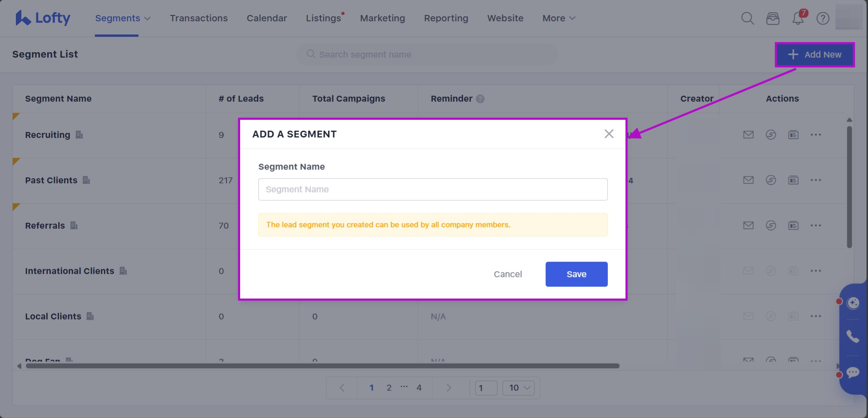The height and width of the screenshot is (418, 868).
Task: Click the email icon for Recruiting
Action: (x=748, y=135)
